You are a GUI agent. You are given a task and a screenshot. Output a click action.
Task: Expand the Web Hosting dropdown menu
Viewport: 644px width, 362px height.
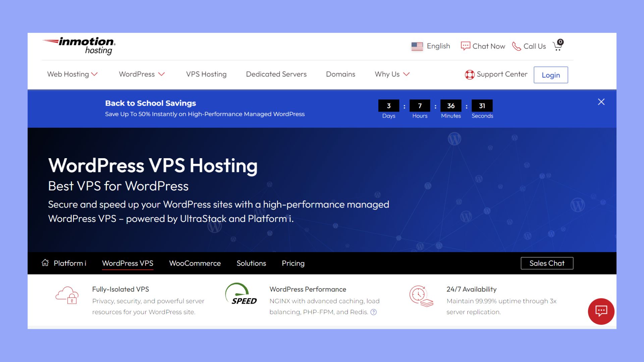pos(72,74)
